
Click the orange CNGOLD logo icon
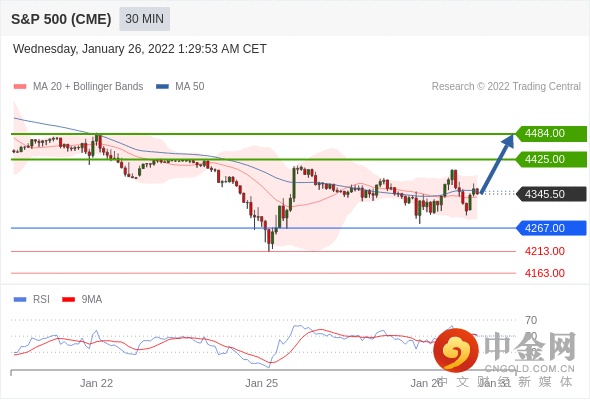tap(456, 350)
